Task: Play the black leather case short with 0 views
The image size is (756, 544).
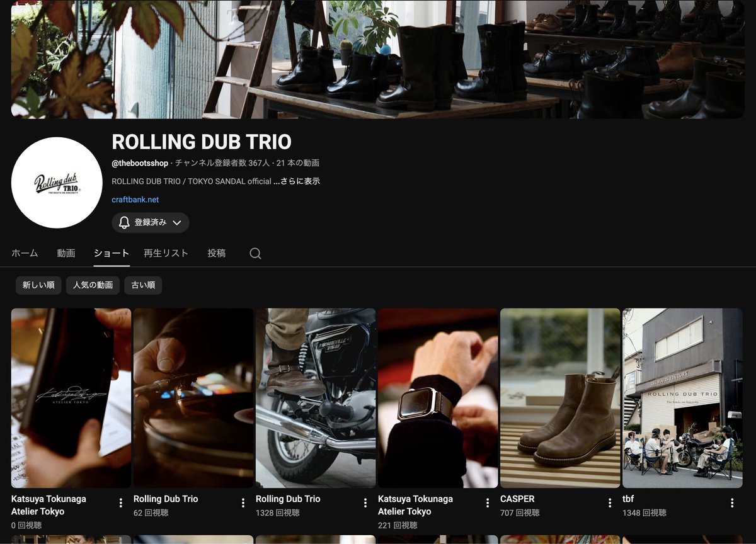Action: pyautogui.click(x=71, y=398)
